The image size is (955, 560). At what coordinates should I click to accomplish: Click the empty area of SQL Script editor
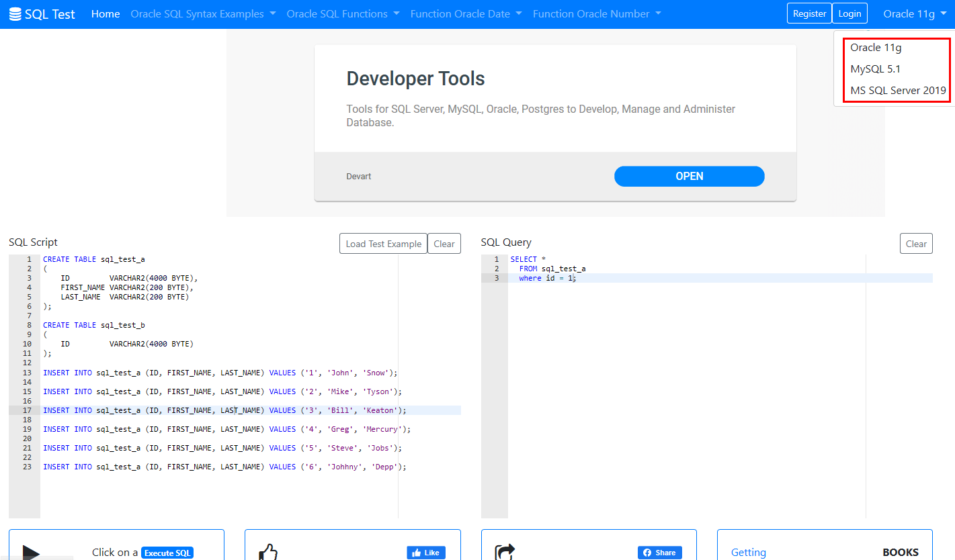tap(249, 495)
